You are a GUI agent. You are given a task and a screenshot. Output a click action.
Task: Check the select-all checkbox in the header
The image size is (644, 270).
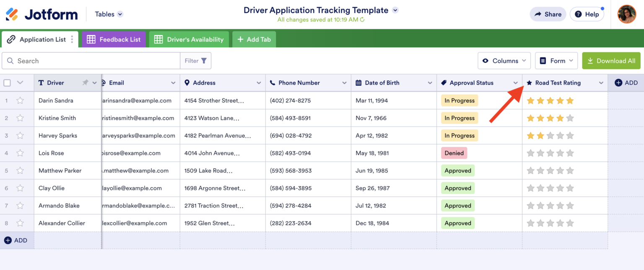[x=7, y=82]
